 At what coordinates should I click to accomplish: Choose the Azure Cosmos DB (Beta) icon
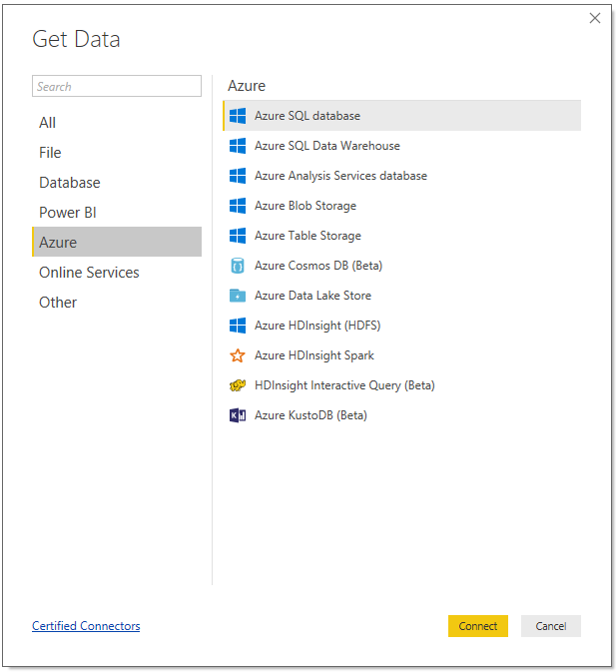pyautogui.click(x=238, y=266)
